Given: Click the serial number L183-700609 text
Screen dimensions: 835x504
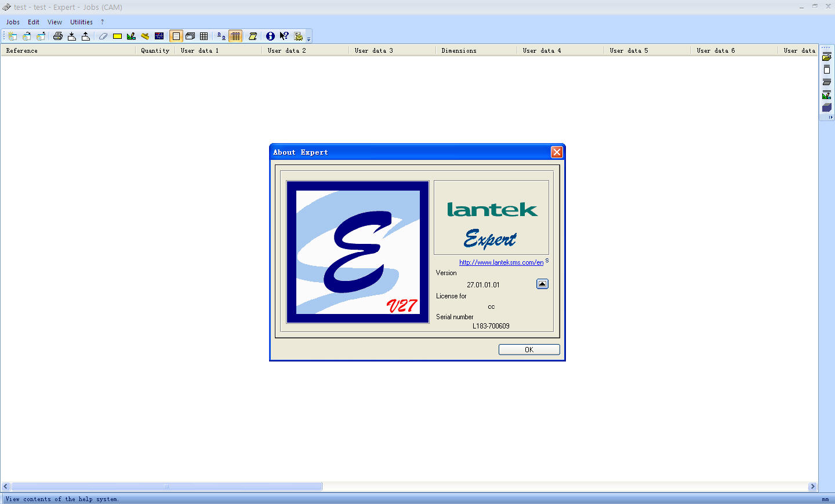Looking at the screenshot, I should [491, 326].
